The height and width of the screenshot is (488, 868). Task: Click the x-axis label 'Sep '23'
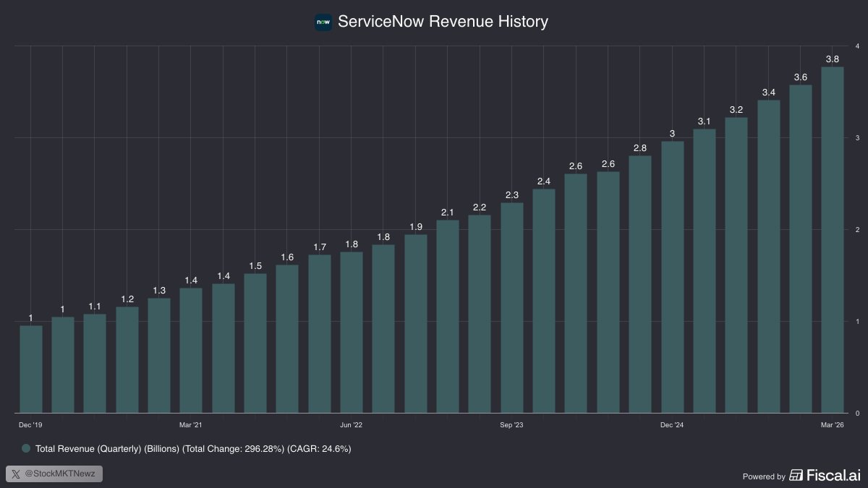pyautogui.click(x=512, y=424)
